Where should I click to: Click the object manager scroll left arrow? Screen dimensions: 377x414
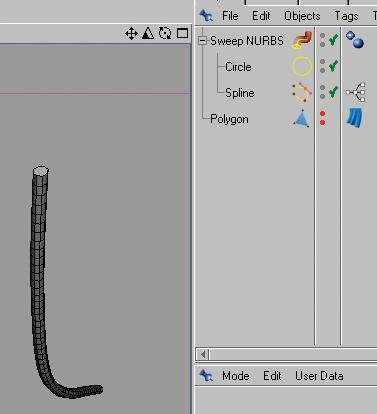coord(203,354)
